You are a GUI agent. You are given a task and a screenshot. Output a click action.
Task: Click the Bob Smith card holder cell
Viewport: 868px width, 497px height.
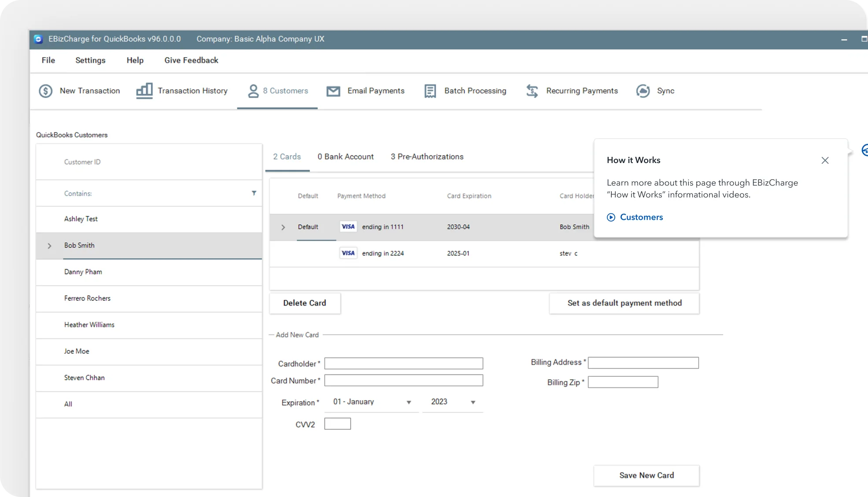574,227
